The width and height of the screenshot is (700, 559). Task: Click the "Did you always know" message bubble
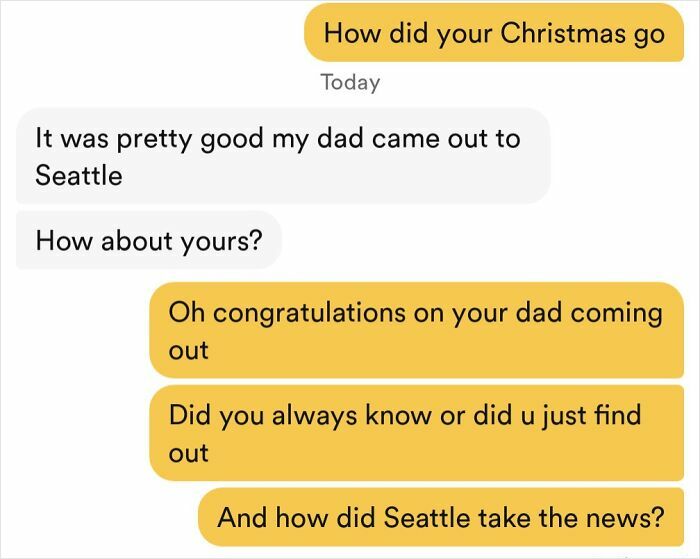[415, 433]
